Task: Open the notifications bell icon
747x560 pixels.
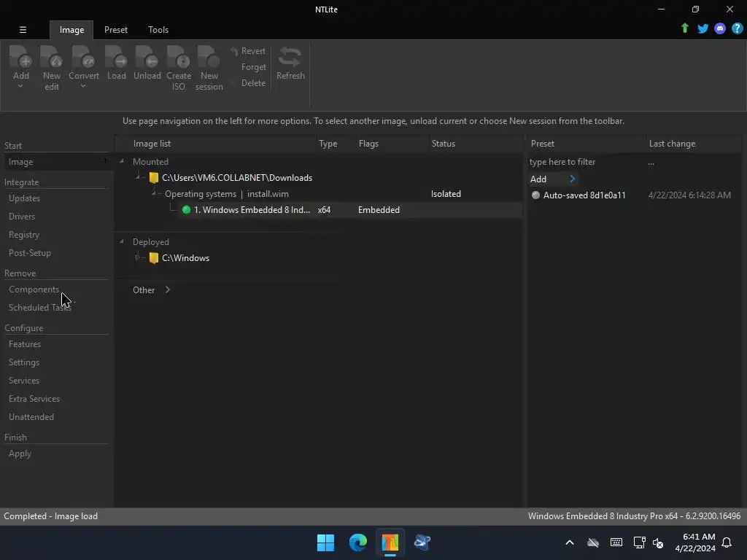Action: pos(727,542)
